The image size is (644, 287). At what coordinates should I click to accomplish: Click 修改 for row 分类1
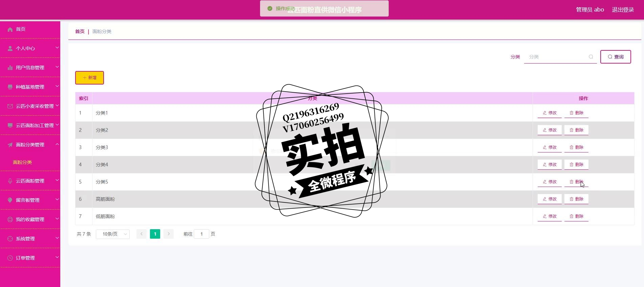(550, 113)
